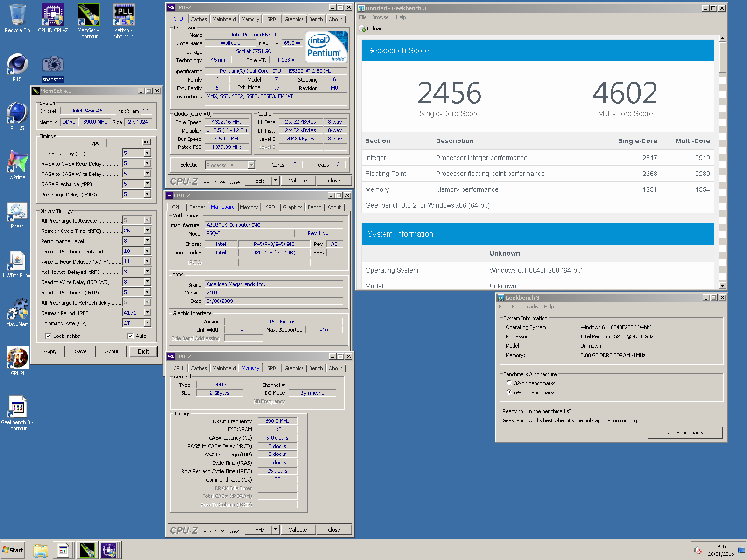Open the Recycle Bin desktop icon
This screenshot has width=747, height=560.
(17, 19)
